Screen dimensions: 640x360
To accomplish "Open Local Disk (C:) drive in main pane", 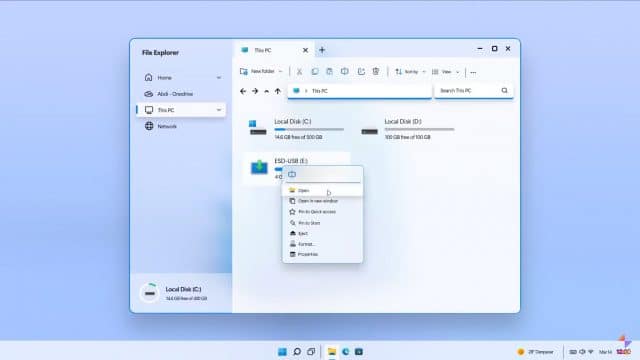I will tap(297, 129).
